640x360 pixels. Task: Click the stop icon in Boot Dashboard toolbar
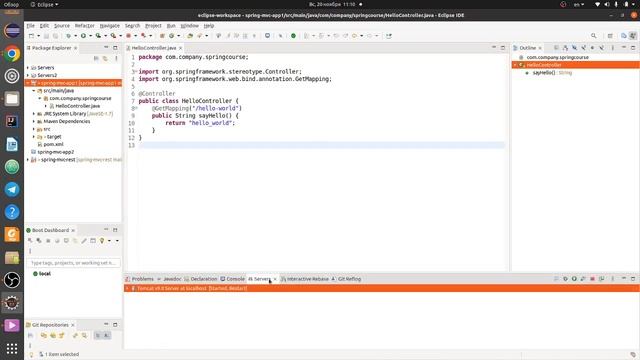[48, 241]
